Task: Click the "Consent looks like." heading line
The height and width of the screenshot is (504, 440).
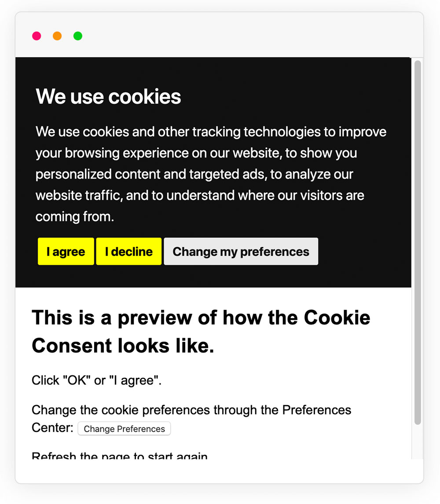Action: coord(123,346)
